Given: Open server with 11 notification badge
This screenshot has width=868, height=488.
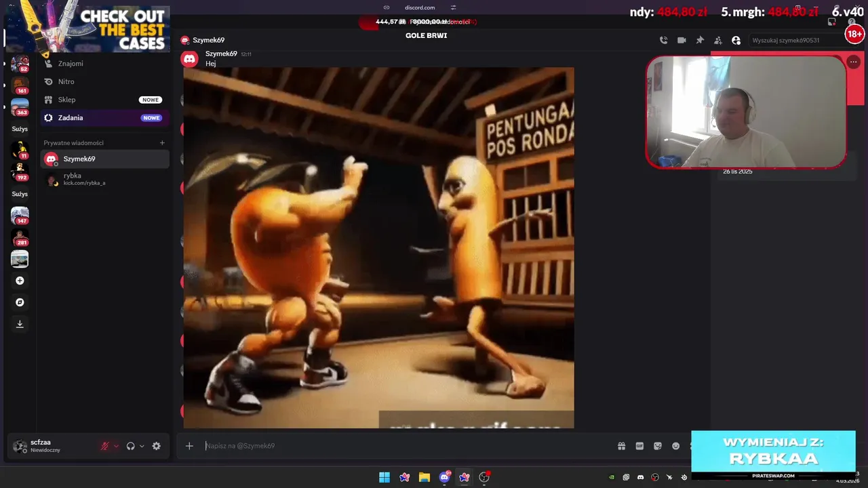Looking at the screenshot, I should pos(20,150).
